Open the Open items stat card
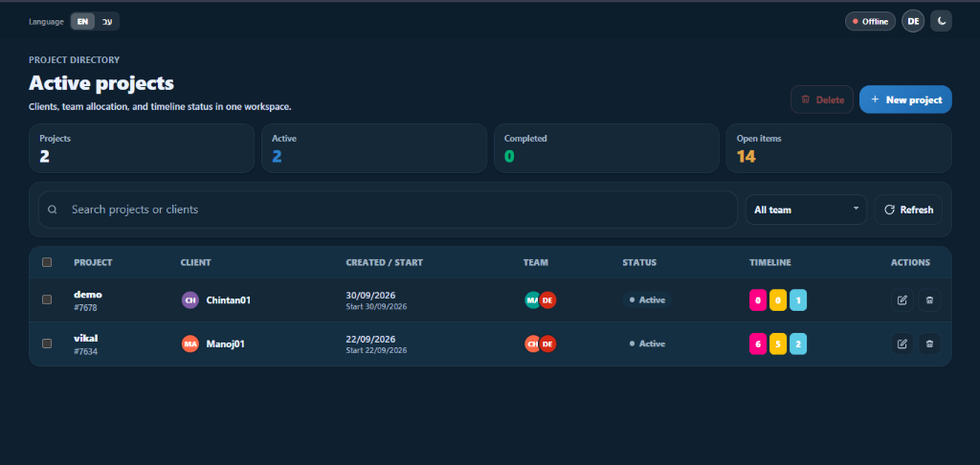The image size is (980, 465). pos(838,148)
